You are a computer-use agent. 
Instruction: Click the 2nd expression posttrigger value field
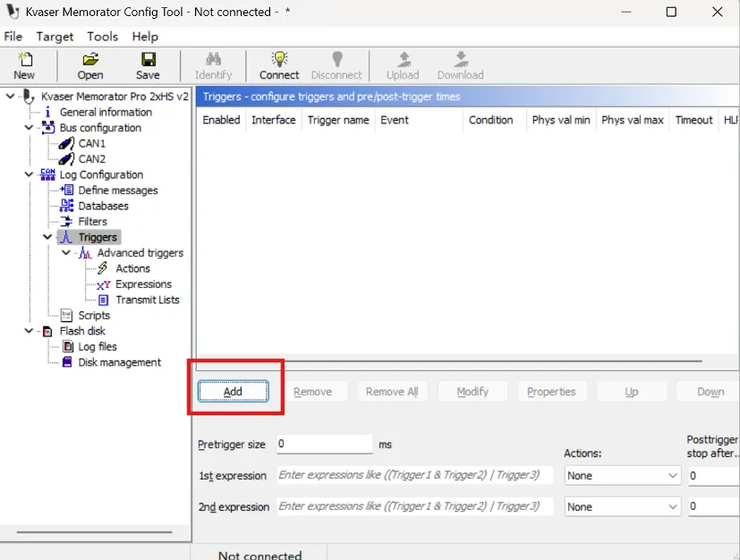pyautogui.click(x=714, y=506)
